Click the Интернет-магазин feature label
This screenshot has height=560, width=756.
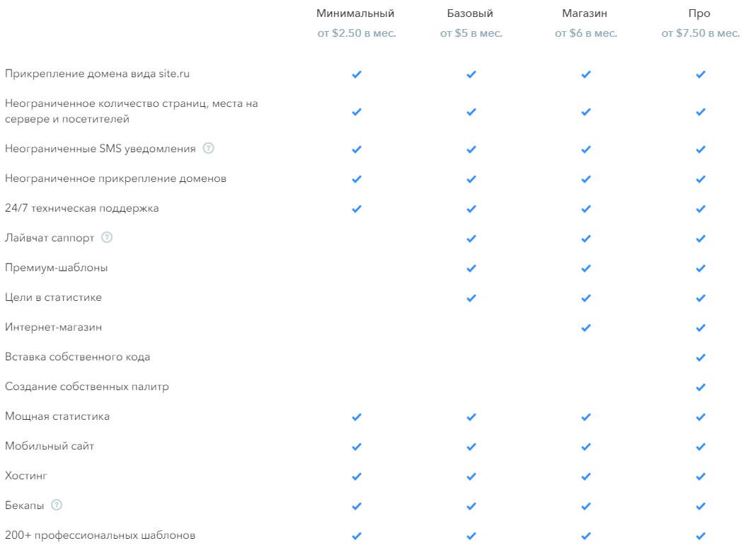(54, 327)
